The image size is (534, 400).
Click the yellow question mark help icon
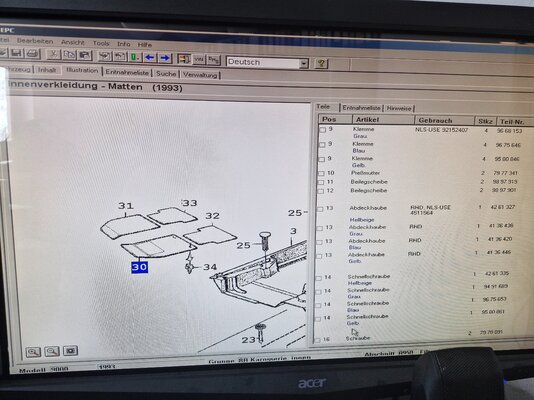coord(321,63)
